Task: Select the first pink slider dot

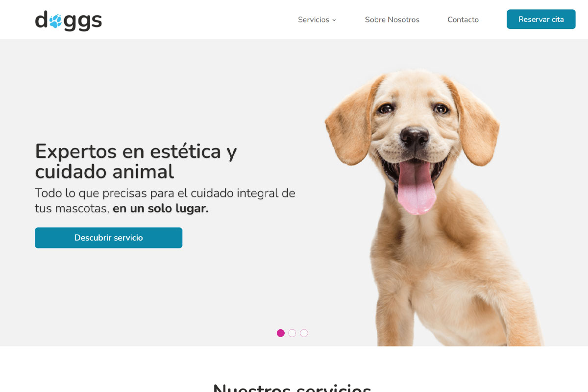Action: [281, 333]
